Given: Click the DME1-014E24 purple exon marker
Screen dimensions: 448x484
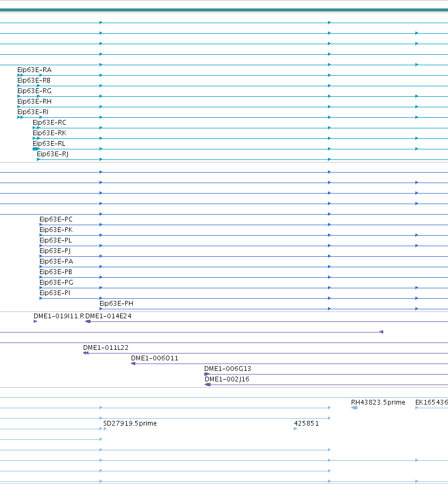Looking at the screenshot, I should (x=88, y=321).
